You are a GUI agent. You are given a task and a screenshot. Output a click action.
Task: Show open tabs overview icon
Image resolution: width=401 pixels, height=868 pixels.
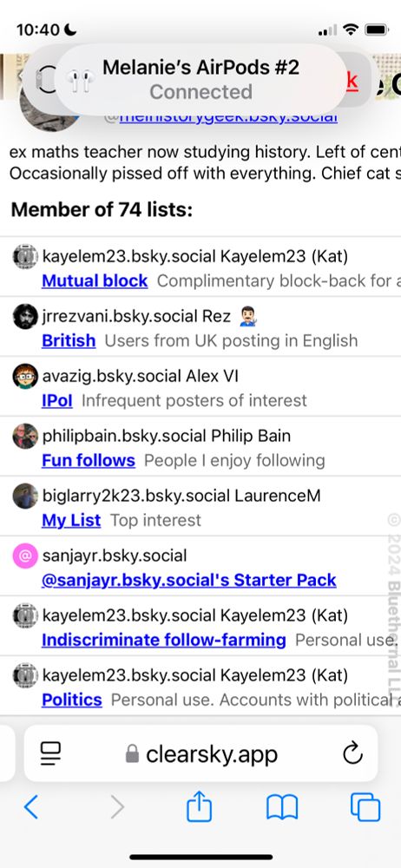[365, 807]
